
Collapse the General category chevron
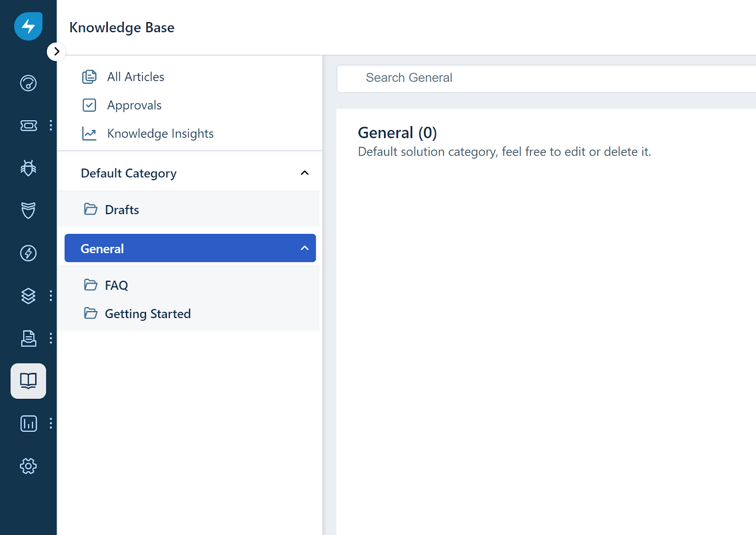[305, 248]
